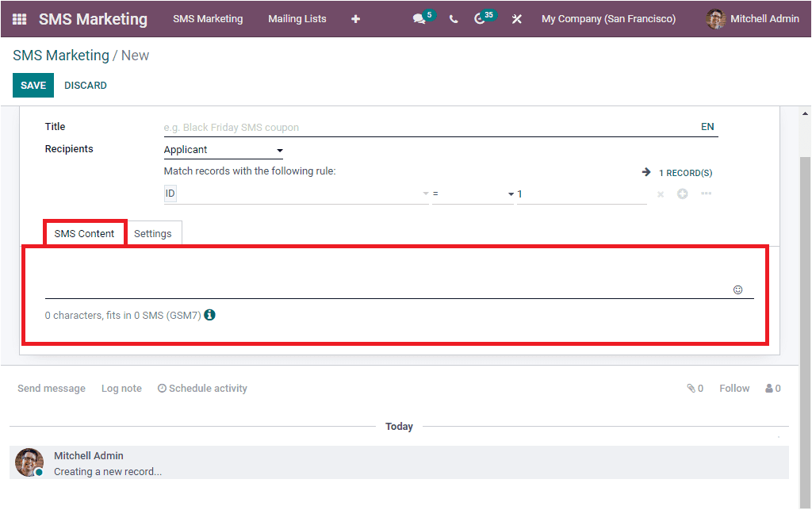Switch to the SMS Content tab
This screenshot has width=812, height=510.
[84, 233]
